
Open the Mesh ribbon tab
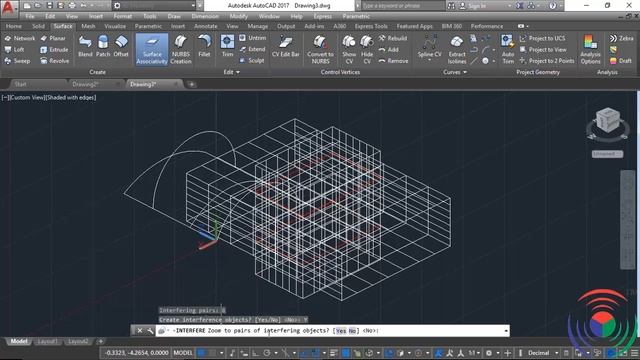click(x=88, y=26)
